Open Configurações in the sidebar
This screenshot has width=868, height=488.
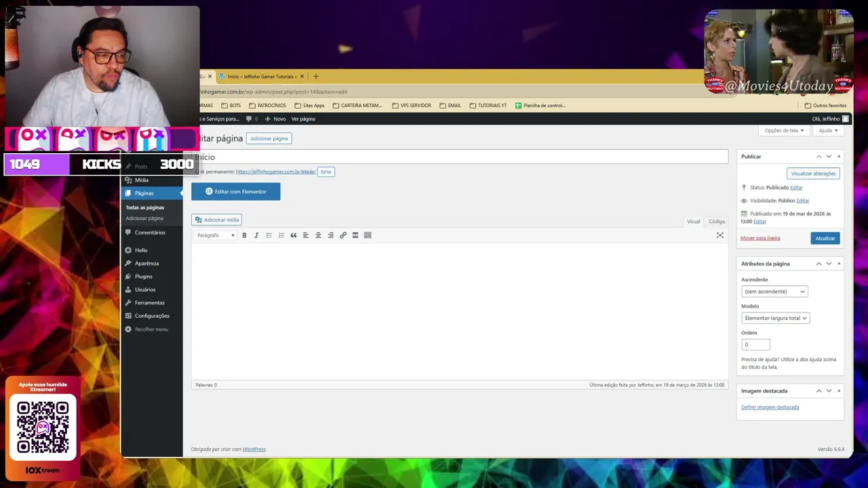click(x=152, y=316)
